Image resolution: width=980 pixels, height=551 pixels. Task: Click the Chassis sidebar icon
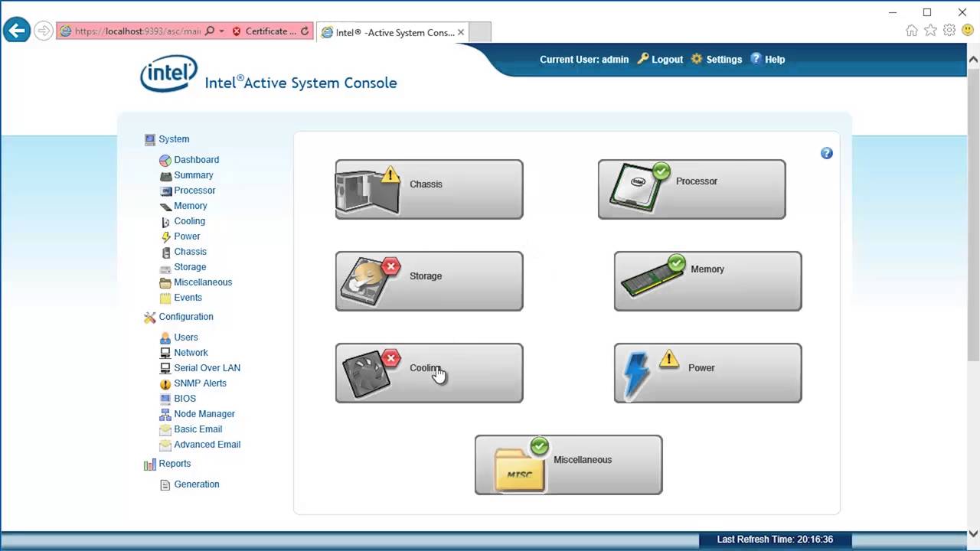[x=165, y=252]
